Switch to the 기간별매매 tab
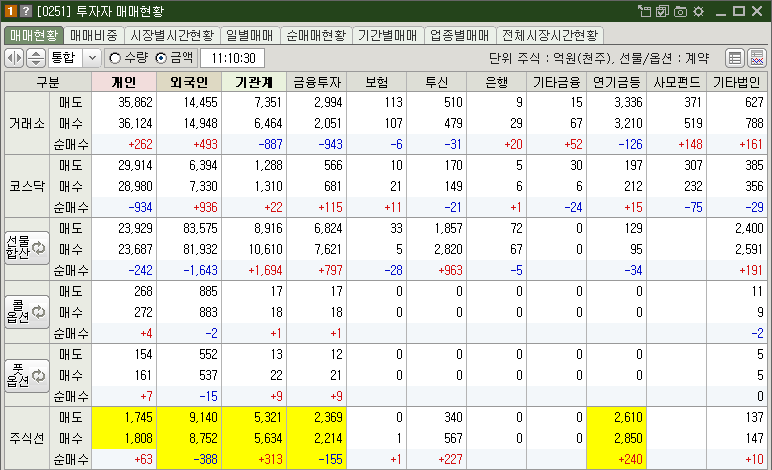Screen dimensions: 772x470 click(x=388, y=35)
